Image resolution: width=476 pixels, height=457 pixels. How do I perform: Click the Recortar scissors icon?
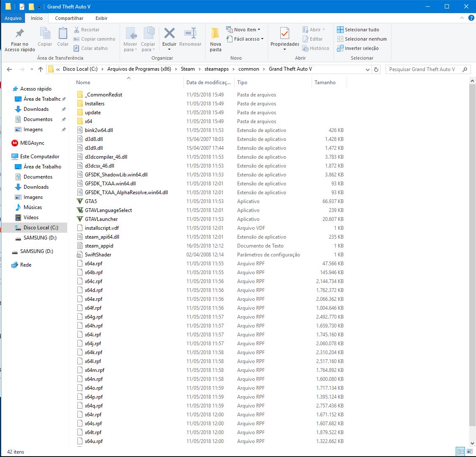tap(77, 30)
